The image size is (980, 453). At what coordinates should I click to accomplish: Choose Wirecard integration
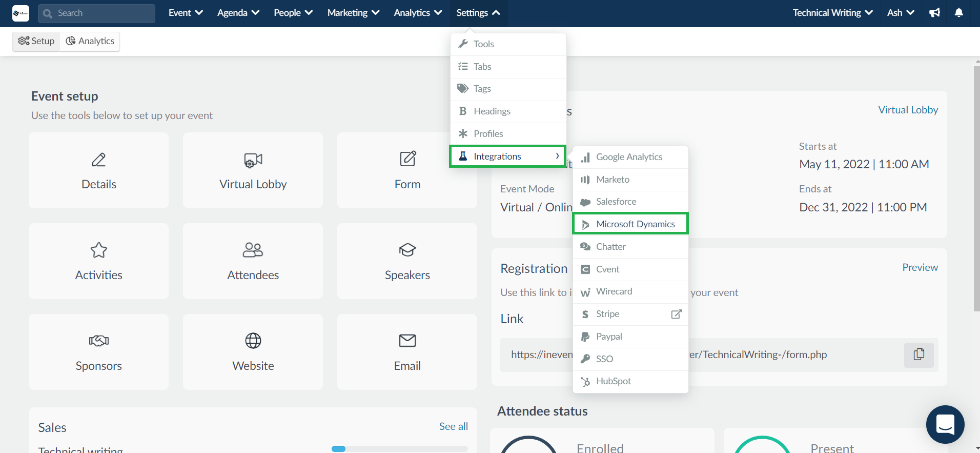(x=630, y=291)
